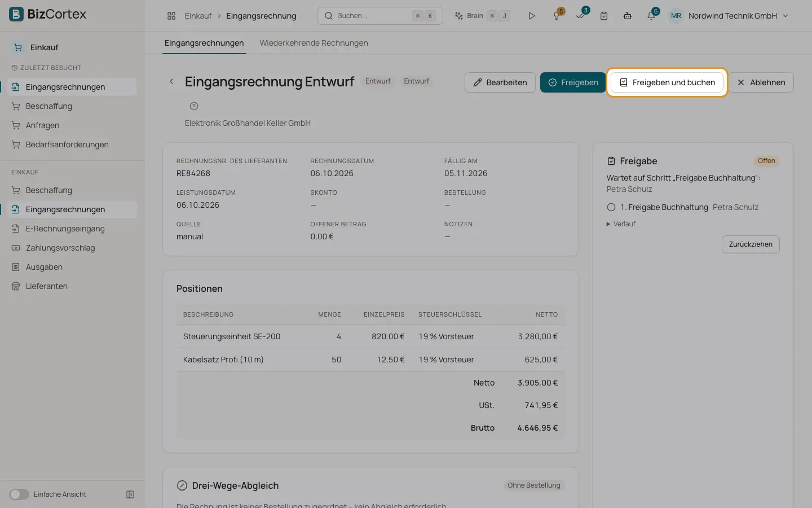Click the clipboard icon in top bar

pos(604,16)
